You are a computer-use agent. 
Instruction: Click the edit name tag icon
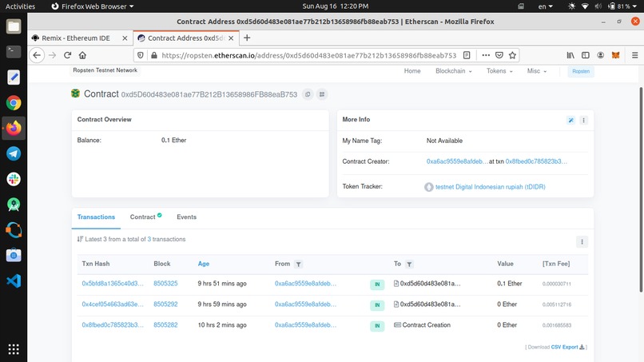click(571, 120)
